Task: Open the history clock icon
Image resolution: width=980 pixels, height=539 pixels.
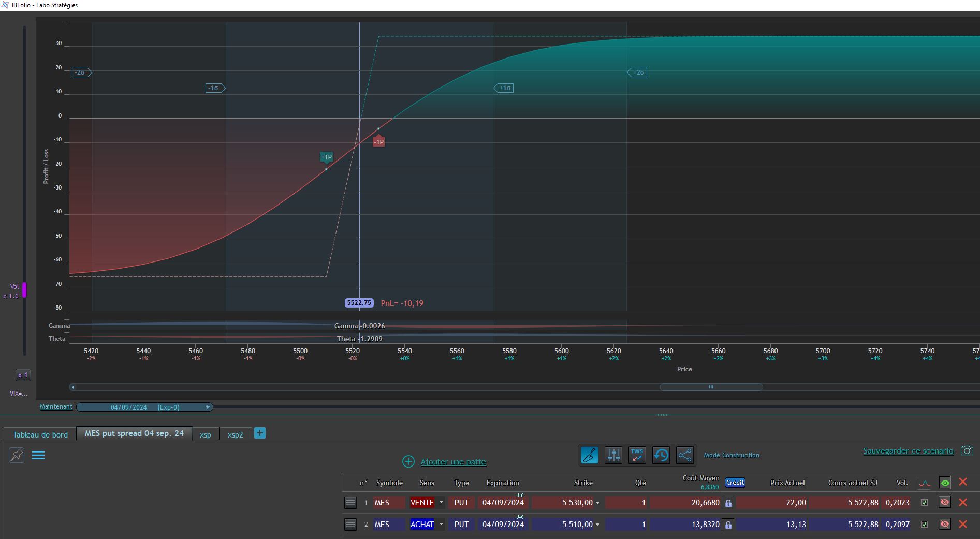Action: click(x=661, y=455)
